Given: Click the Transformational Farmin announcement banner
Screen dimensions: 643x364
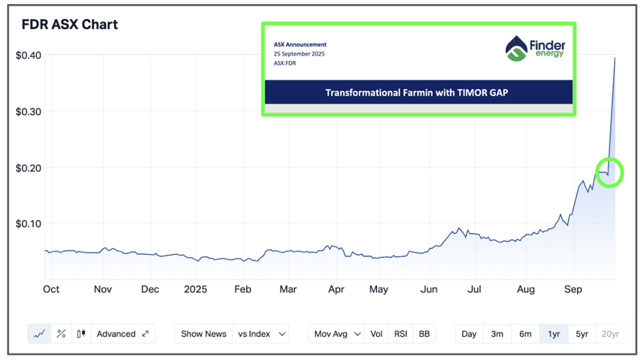Looking at the screenshot, I should tap(416, 92).
